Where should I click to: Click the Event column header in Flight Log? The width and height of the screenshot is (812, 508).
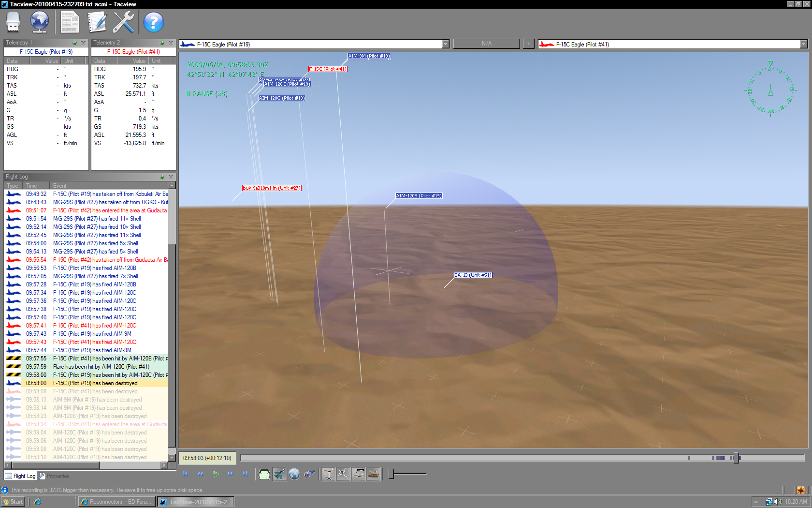(x=109, y=186)
